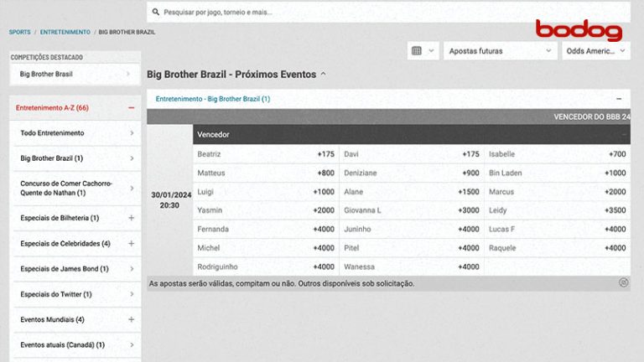Image resolution: width=644 pixels, height=362 pixels.
Task: Expand Especiais de Bilheteria plus icon
Action: pos(131,218)
